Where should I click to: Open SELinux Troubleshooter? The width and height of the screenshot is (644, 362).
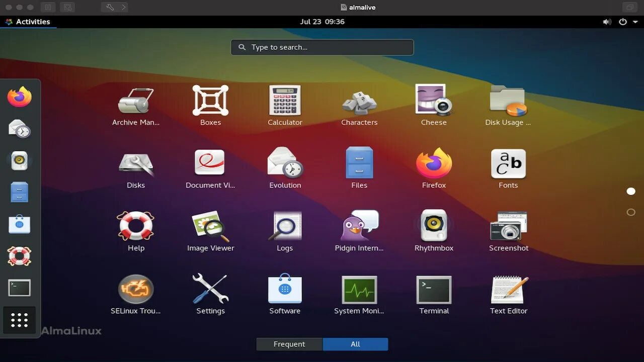coord(136,295)
